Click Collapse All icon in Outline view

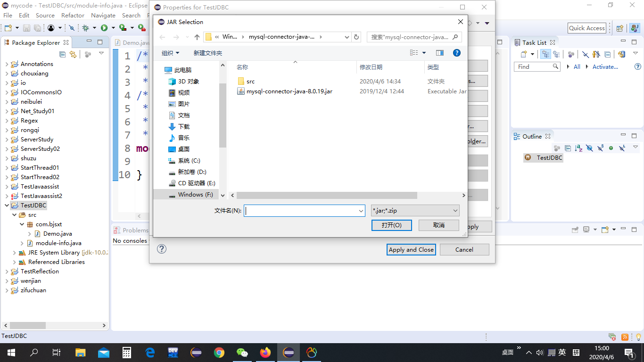click(x=568, y=148)
